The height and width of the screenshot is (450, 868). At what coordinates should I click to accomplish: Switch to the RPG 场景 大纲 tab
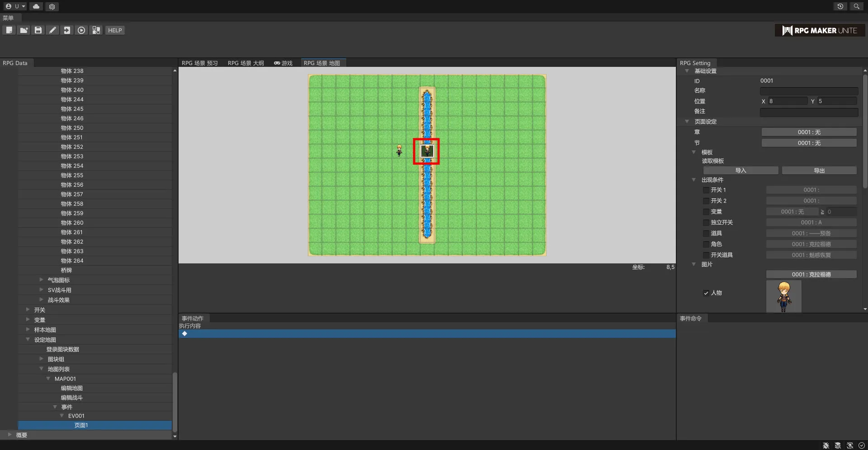[x=245, y=63]
